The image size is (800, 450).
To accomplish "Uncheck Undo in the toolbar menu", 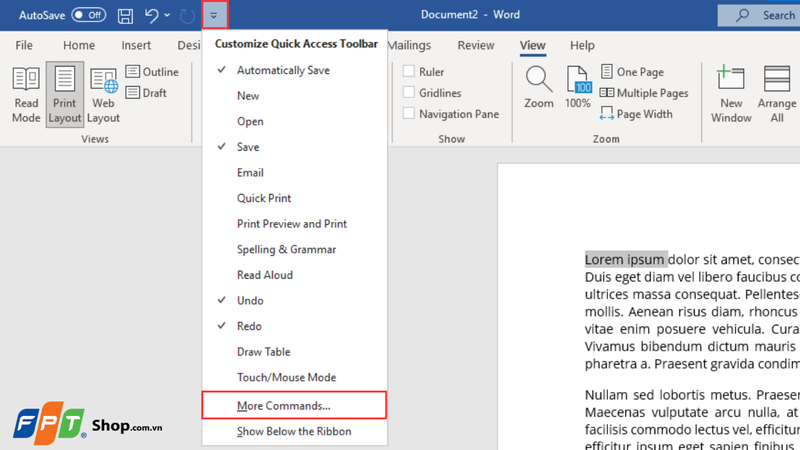I will coord(294,301).
